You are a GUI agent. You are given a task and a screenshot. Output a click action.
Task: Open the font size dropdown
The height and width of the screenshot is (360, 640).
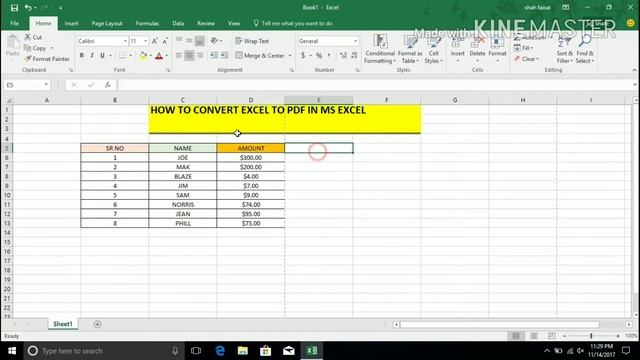[145, 41]
